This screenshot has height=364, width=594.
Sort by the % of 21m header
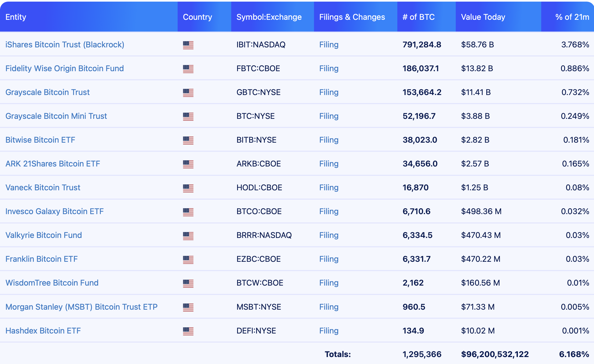pyautogui.click(x=572, y=17)
